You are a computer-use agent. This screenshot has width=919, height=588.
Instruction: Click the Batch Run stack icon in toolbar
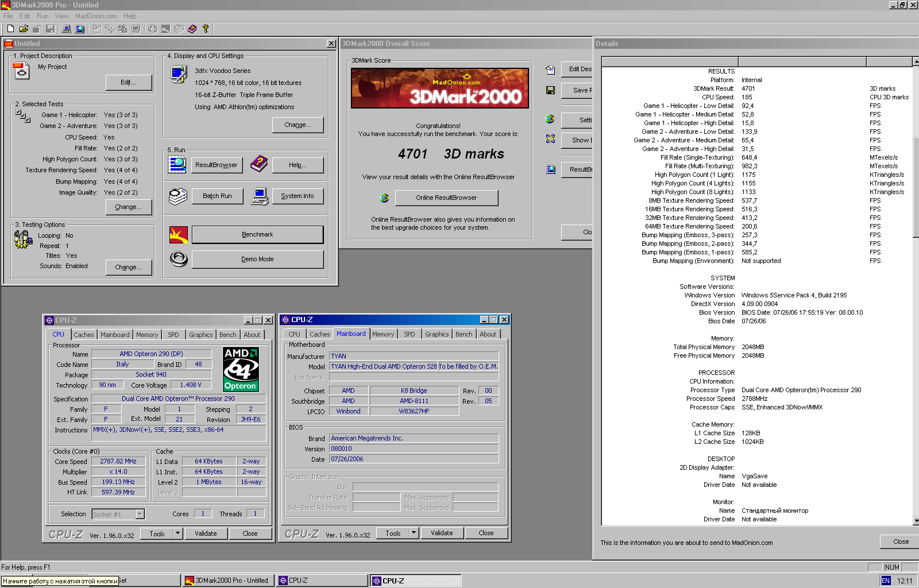coord(179,29)
